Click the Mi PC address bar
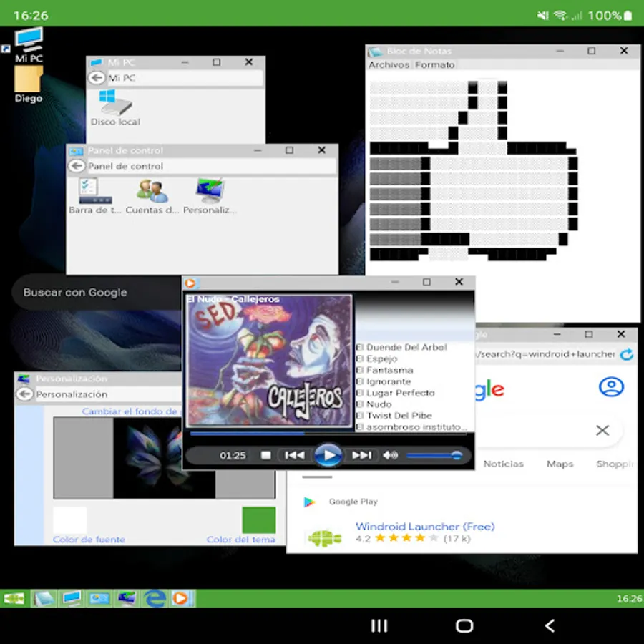644x644 pixels. tap(185, 77)
